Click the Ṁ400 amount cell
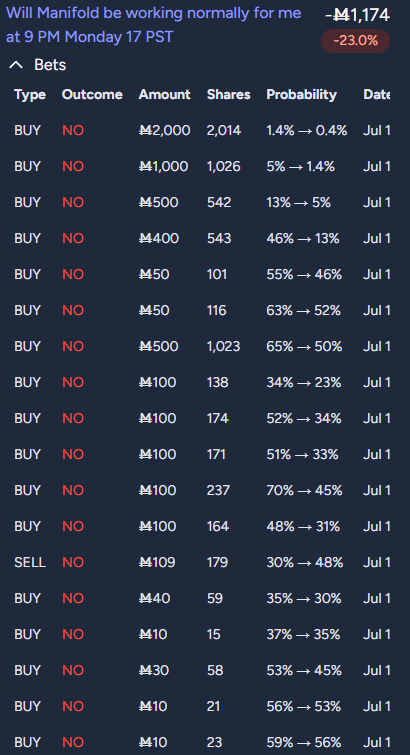This screenshot has height=755, width=410. pyautogui.click(x=159, y=238)
